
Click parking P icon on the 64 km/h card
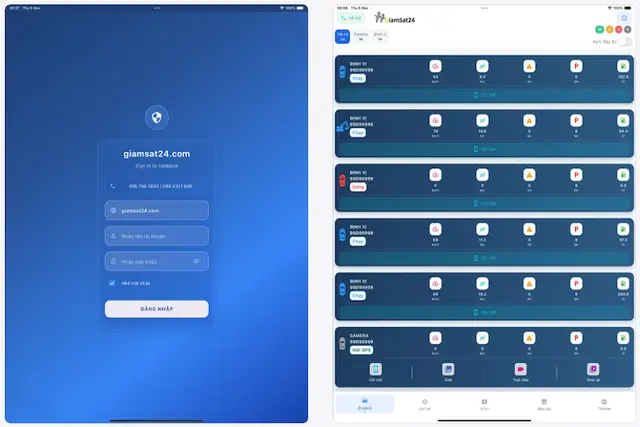coord(576,66)
